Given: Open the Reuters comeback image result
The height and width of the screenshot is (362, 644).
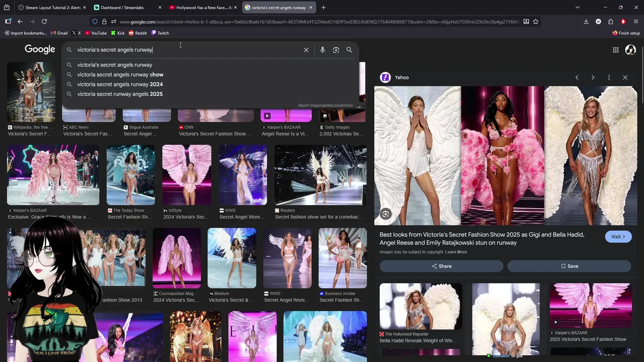Looking at the screenshot, I should [x=320, y=175].
